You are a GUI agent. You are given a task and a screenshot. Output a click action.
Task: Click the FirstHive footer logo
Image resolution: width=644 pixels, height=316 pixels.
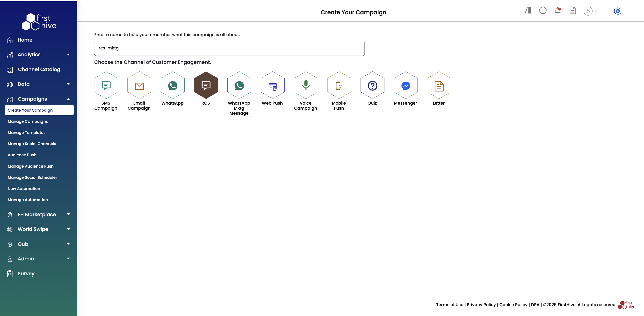pyautogui.click(x=626, y=305)
